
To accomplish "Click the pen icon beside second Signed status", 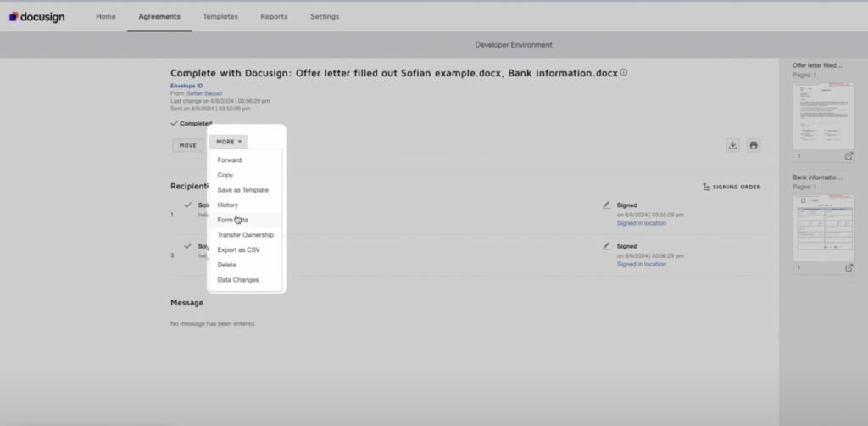I will pos(607,246).
